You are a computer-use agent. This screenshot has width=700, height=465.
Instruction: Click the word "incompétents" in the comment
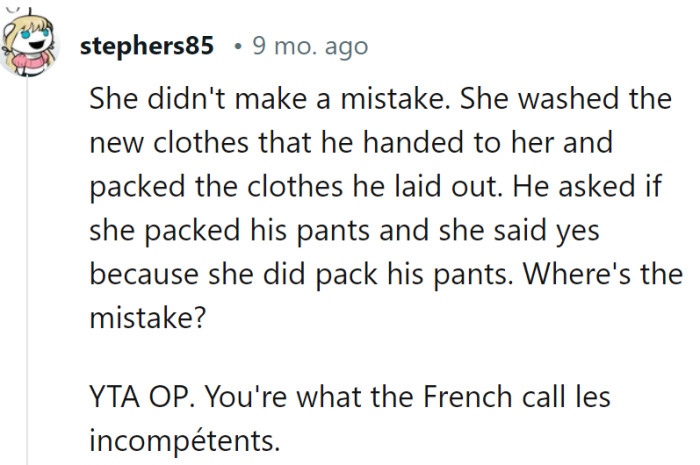[184, 440]
